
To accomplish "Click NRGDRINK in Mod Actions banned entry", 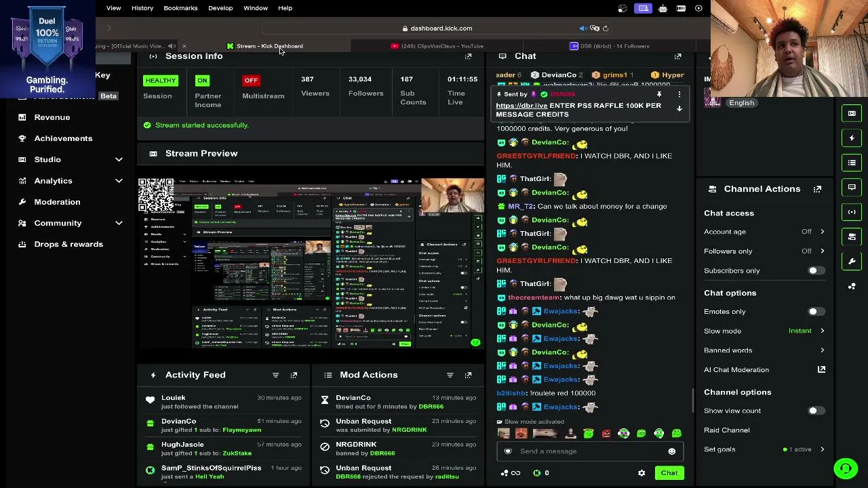I will [356, 445].
